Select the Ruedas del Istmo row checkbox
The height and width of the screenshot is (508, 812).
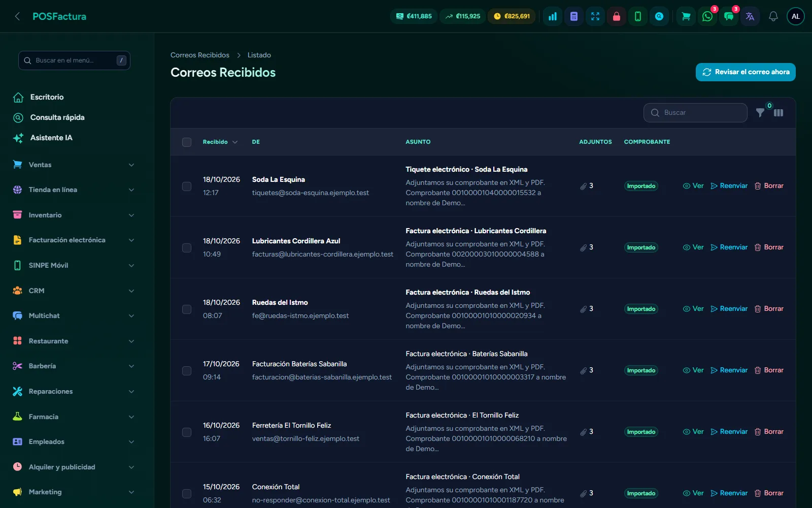187,309
